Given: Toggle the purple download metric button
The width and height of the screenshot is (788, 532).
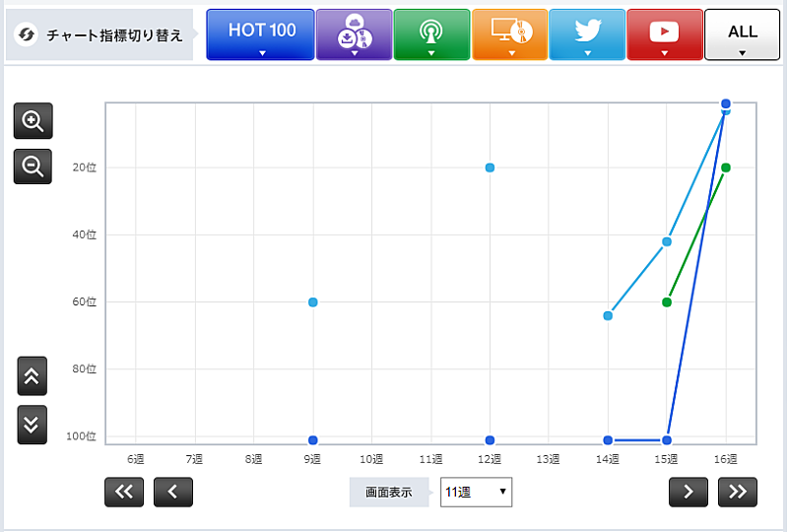Looking at the screenshot, I should click(x=354, y=35).
